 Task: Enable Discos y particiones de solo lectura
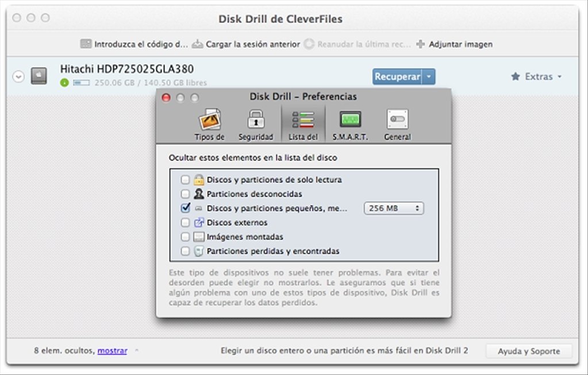(x=185, y=179)
